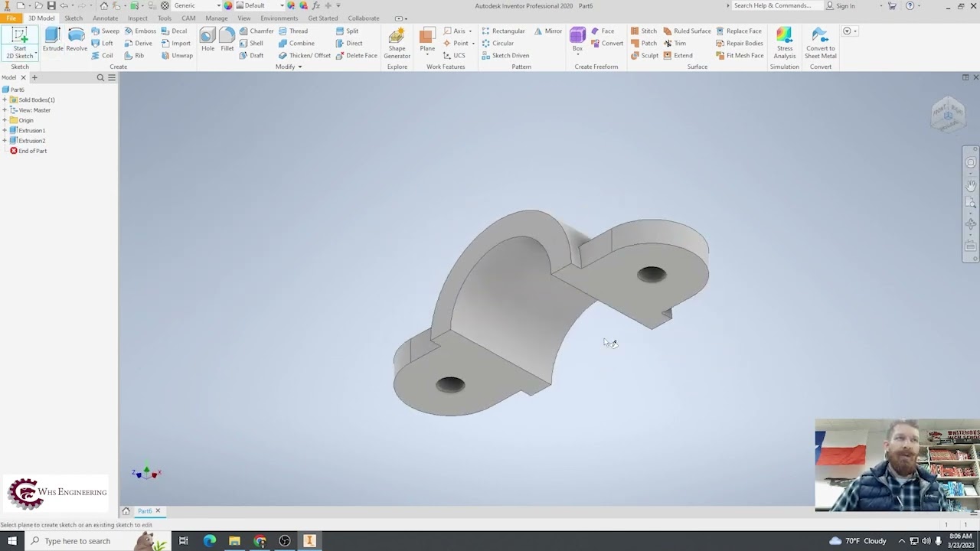Click the Windows search box
Viewport: 980px width, 551px height.
[98, 541]
